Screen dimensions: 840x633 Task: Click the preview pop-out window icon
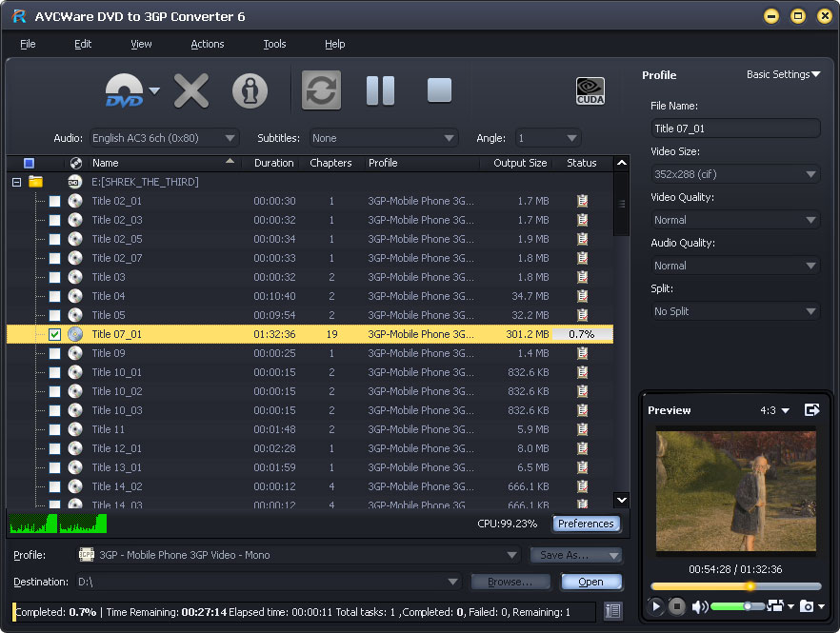pyautogui.click(x=811, y=409)
